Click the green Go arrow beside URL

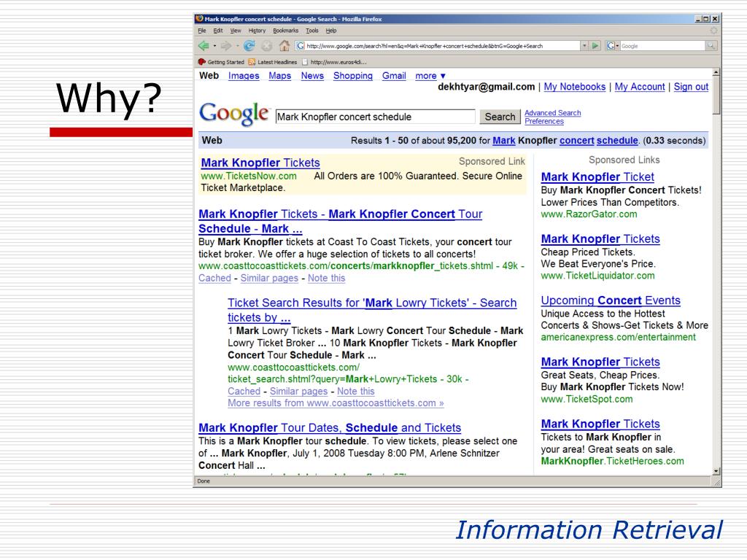[x=595, y=46]
